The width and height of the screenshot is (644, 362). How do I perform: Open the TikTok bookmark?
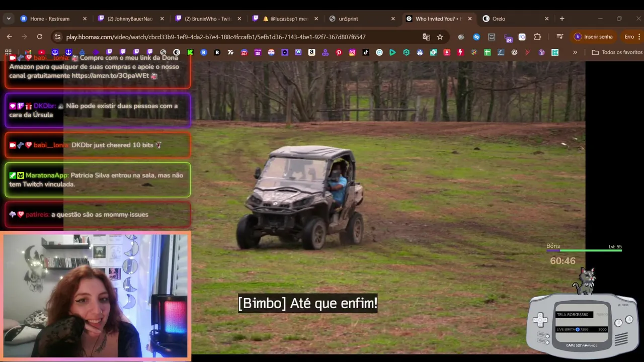click(366, 52)
